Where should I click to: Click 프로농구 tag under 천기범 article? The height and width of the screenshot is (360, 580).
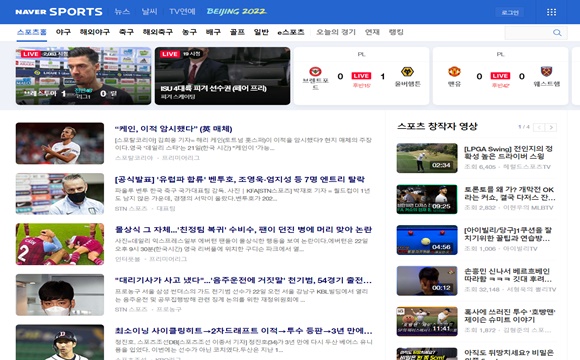169,309
